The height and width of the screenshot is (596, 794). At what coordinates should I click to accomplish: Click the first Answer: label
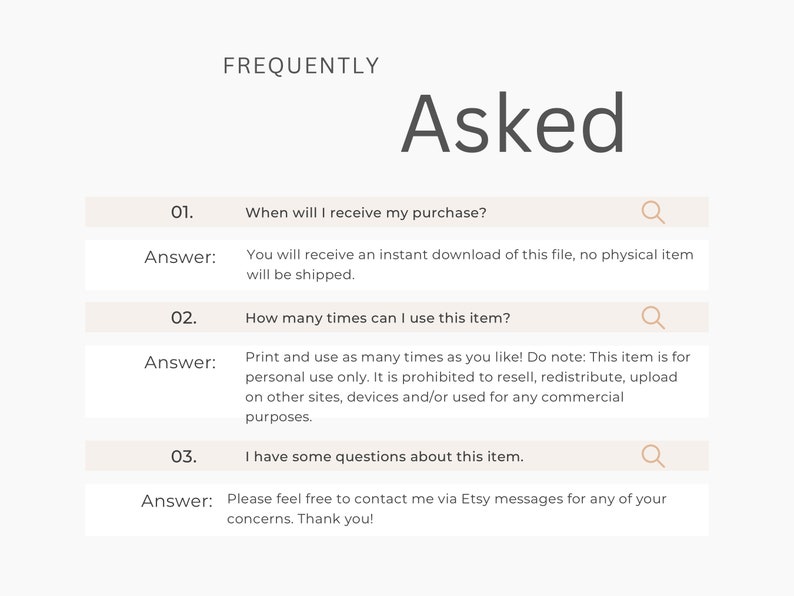coord(180,257)
